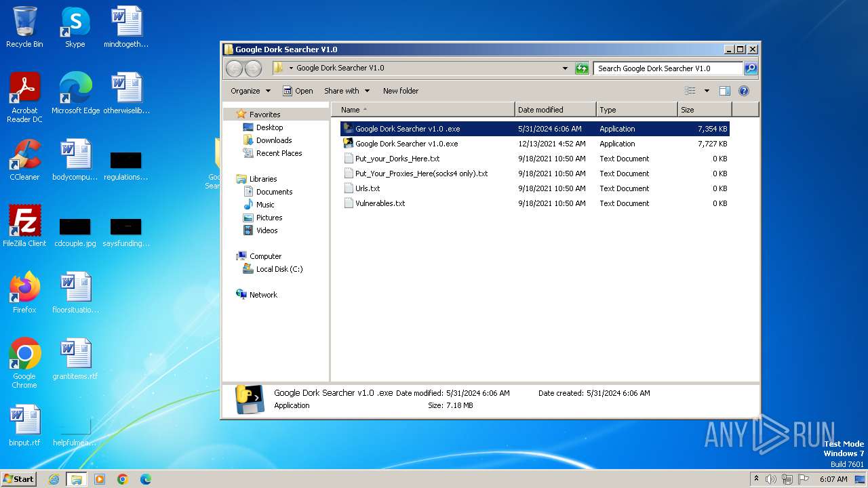Viewport: 868px width, 488px height.
Task: Open the Start menu
Action: click(x=19, y=479)
